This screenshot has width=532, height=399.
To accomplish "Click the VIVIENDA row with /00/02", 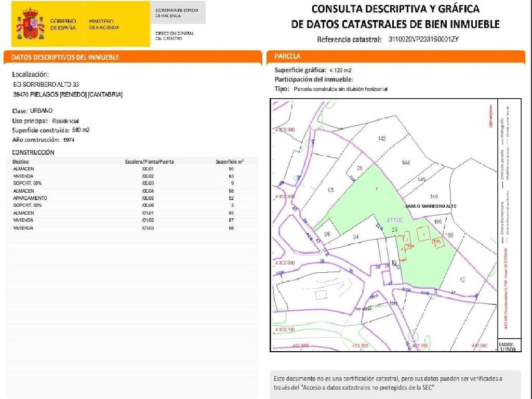I will [x=131, y=176].
